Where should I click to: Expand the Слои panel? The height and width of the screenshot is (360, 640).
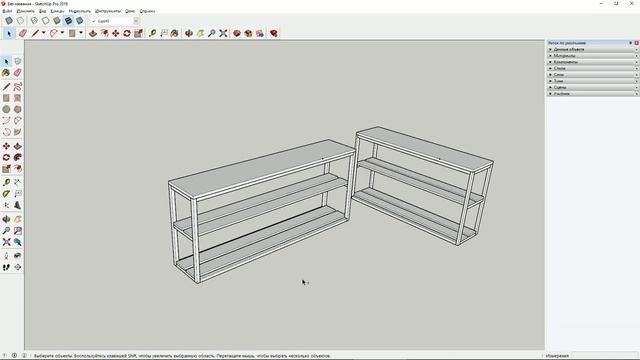(593, 75)
